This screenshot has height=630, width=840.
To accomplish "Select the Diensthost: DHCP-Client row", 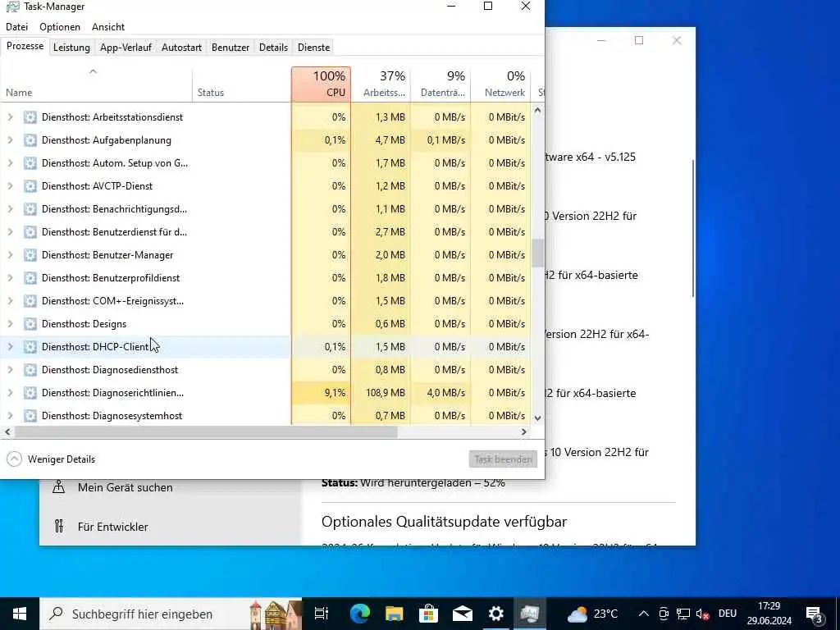I will coord(265,347).
